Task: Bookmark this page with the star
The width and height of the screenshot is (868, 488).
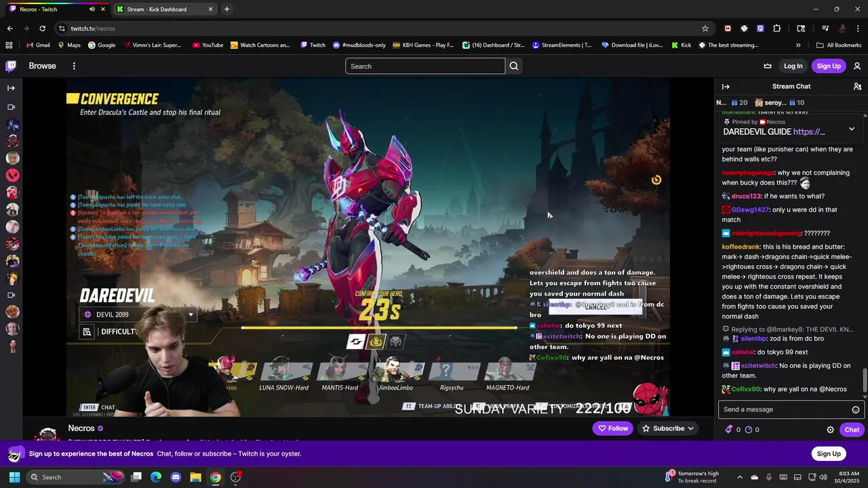Action: (705, 28)
